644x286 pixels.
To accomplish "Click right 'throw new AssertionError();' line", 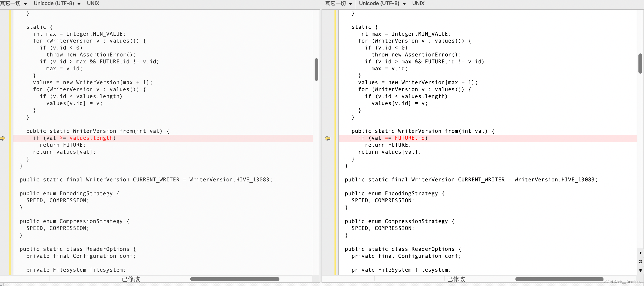I will [416, 55].
